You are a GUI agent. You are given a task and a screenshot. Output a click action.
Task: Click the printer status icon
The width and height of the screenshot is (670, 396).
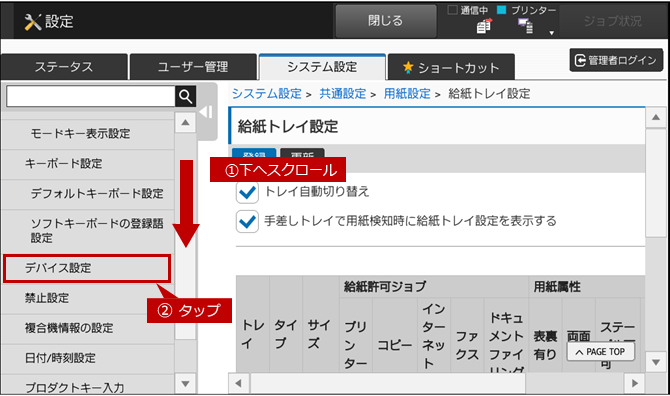[x=526, y=26]
